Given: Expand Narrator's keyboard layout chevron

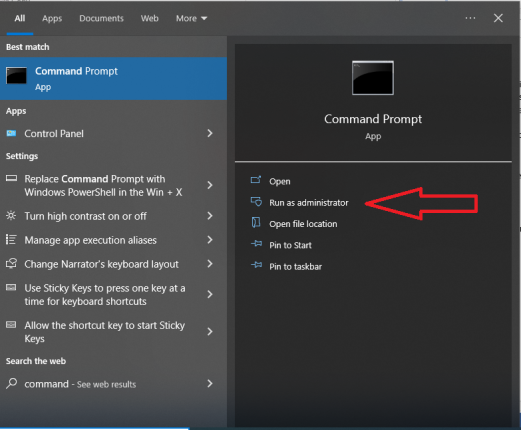Looking at the screenshot, I should [x=210, y=264].
